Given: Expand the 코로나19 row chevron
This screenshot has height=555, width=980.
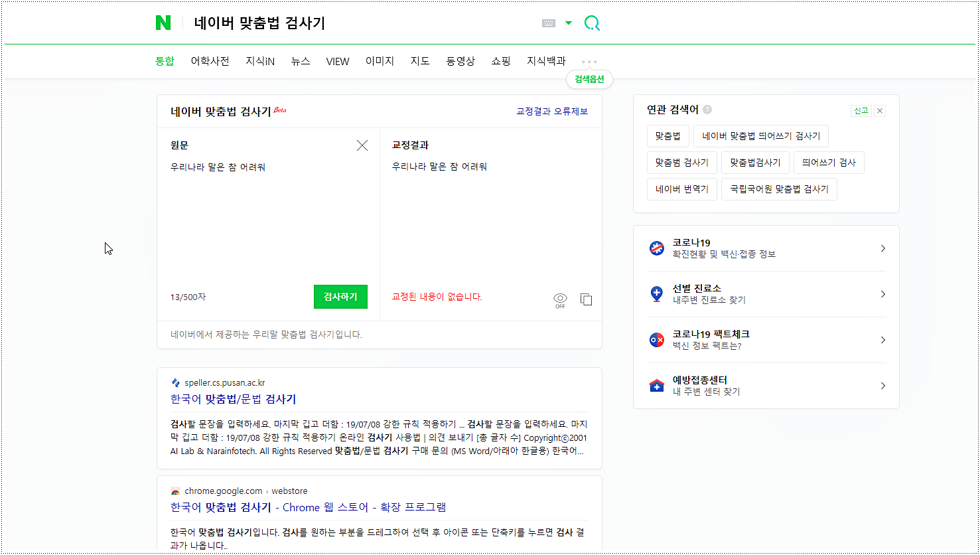Looking at the screenshot, I should point(882,248).
